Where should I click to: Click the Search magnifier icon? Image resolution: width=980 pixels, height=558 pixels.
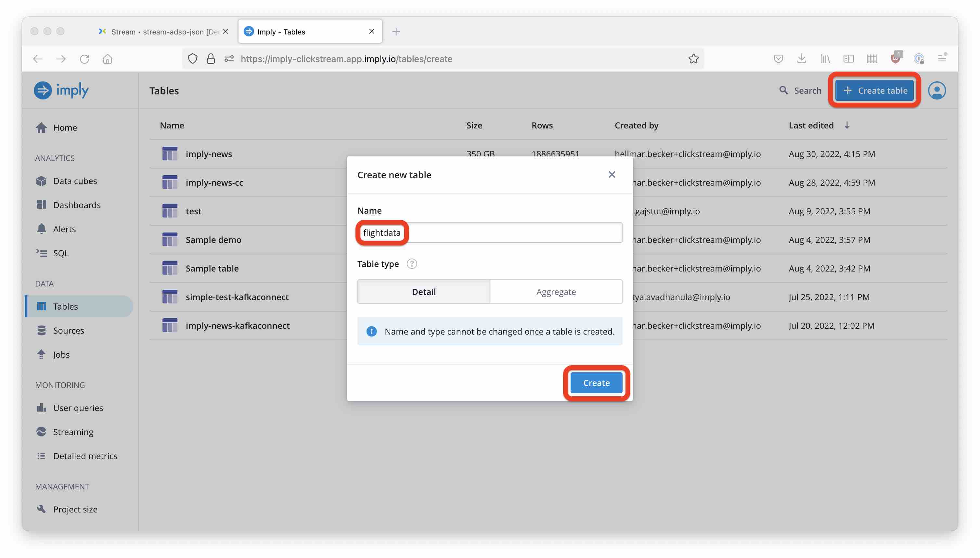pyautogui.click(x=783, y=90)
